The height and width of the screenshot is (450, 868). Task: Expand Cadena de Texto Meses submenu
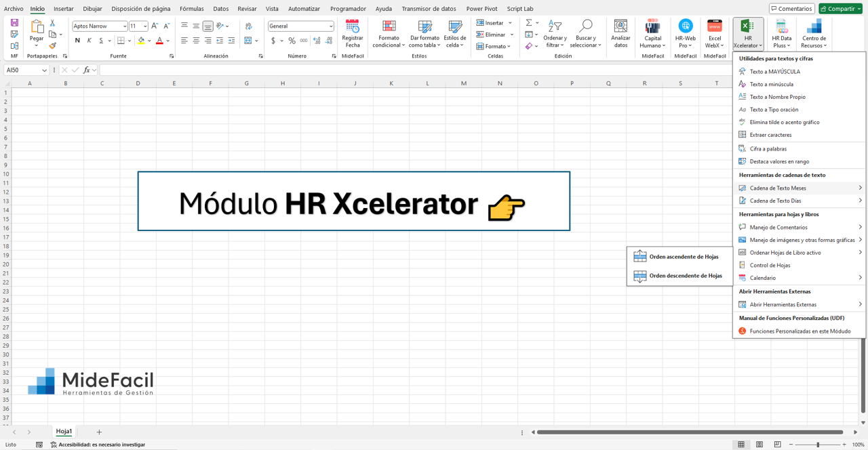tap(800, 188)
